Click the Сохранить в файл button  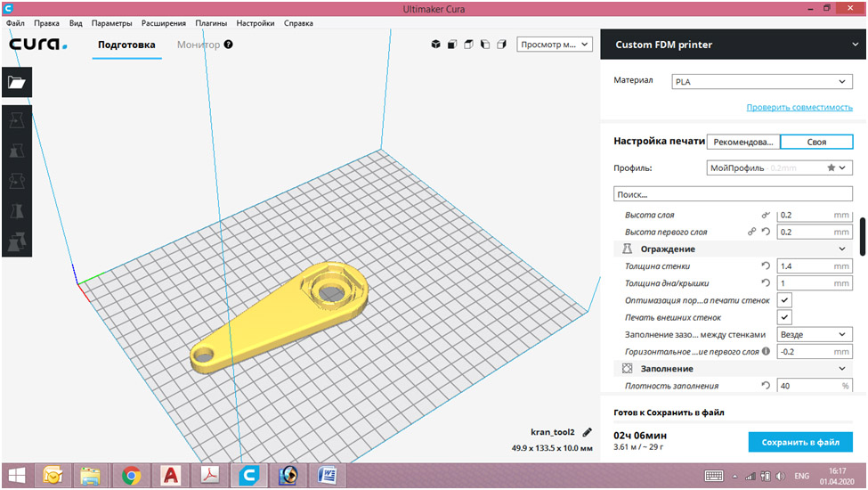[x=800, y=442]
